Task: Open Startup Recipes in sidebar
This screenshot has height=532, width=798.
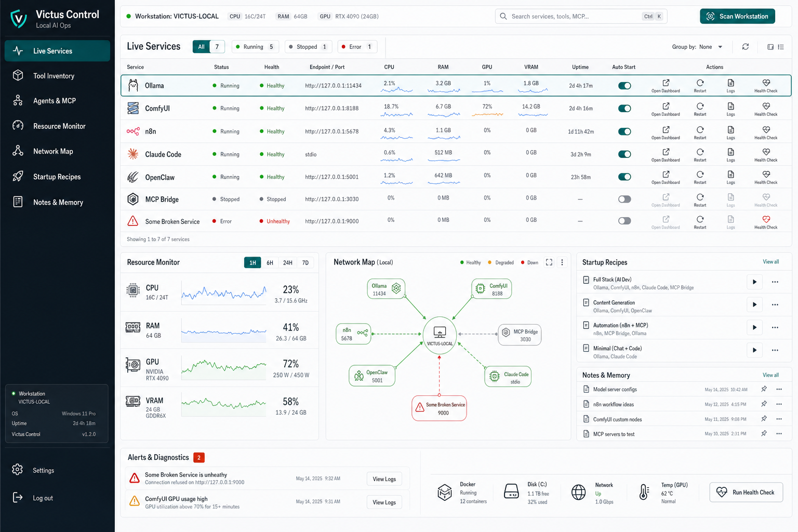Action: coord(57,177)
